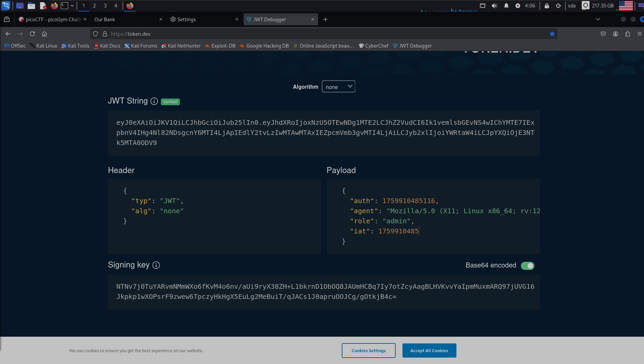Open the Algorithm dropdown

coord(338,87)
